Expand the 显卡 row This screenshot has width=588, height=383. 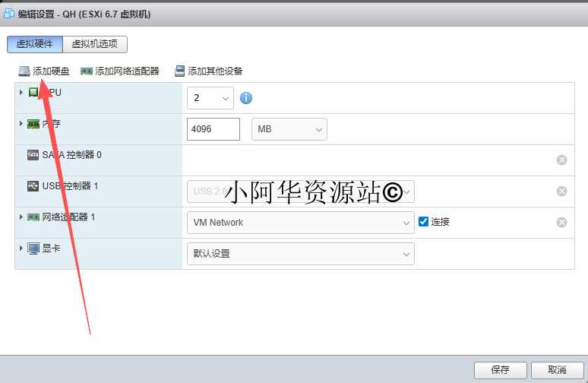[21, 248]
